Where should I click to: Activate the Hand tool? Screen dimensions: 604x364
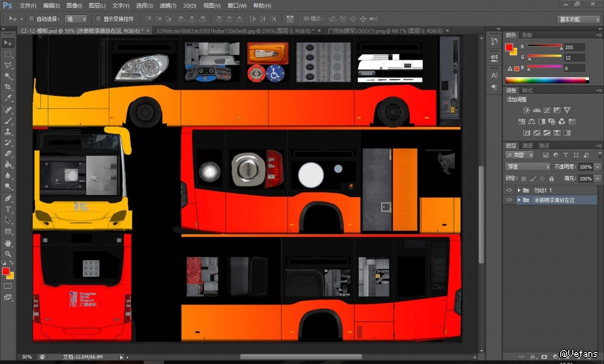[x=8, y=243]
